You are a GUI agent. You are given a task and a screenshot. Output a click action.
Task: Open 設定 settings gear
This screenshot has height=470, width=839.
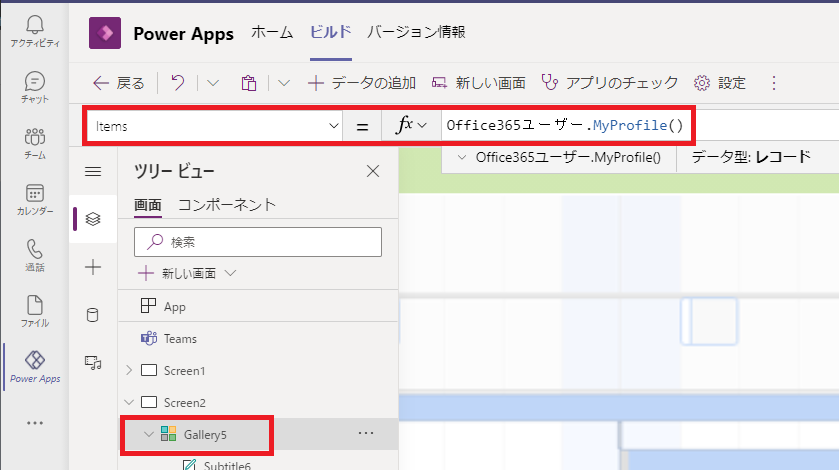click(720, 83)
